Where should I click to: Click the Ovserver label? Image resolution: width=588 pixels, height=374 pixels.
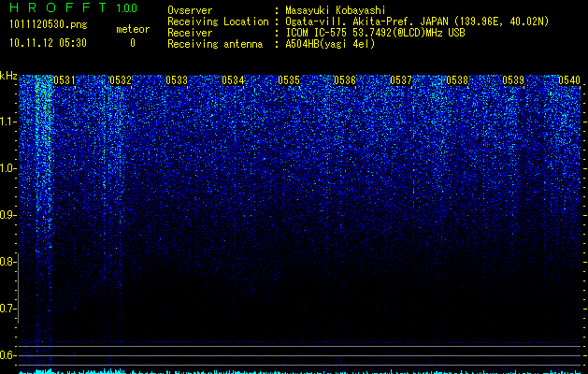[x=190, y=10]
